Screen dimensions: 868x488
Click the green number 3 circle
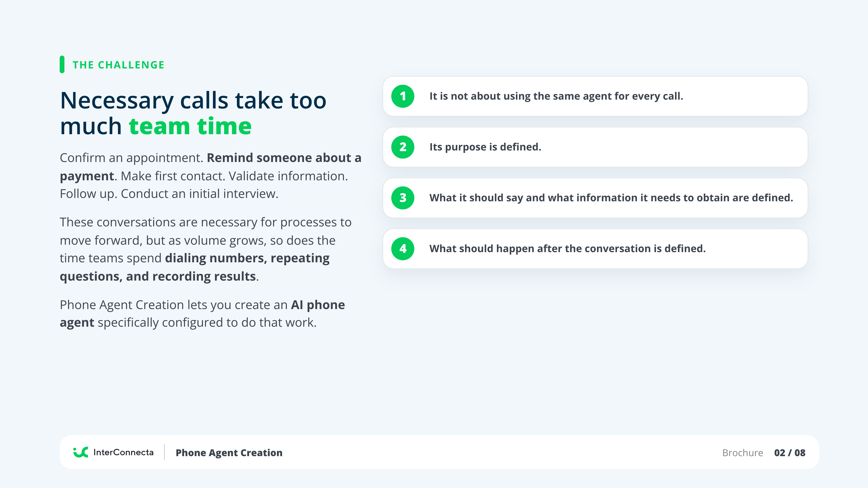point(403,198)
